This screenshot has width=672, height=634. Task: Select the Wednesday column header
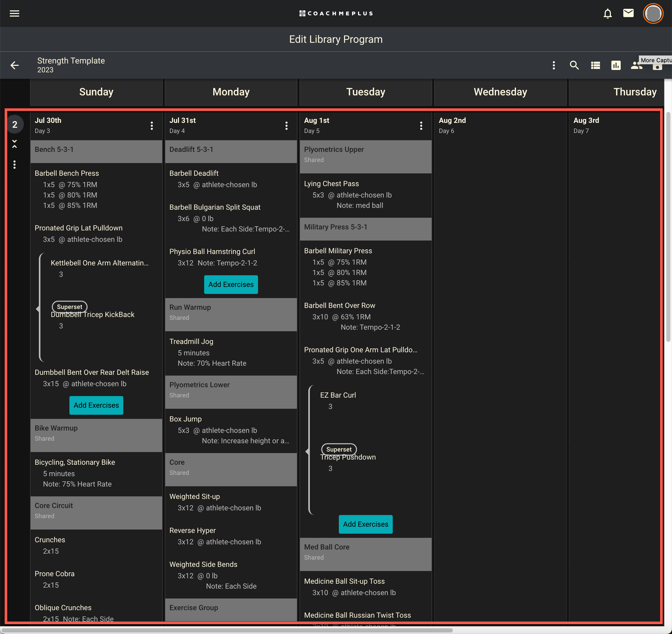coord(500,92)
